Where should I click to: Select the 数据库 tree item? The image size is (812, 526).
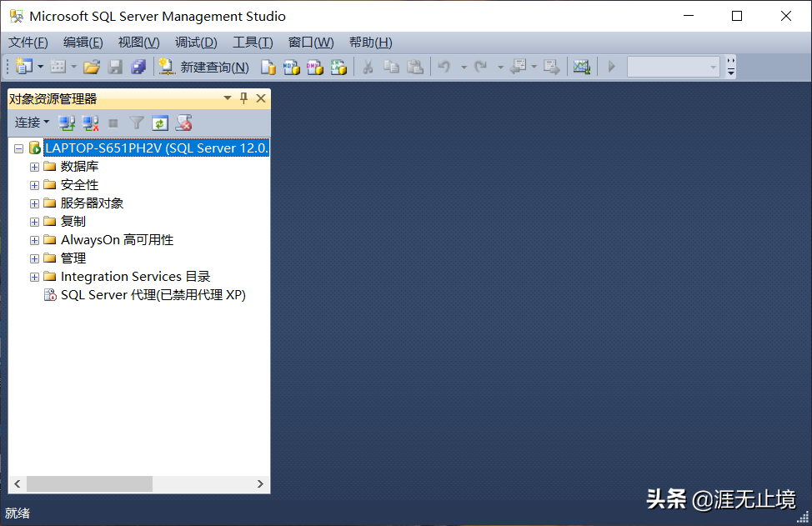[79, 166]
